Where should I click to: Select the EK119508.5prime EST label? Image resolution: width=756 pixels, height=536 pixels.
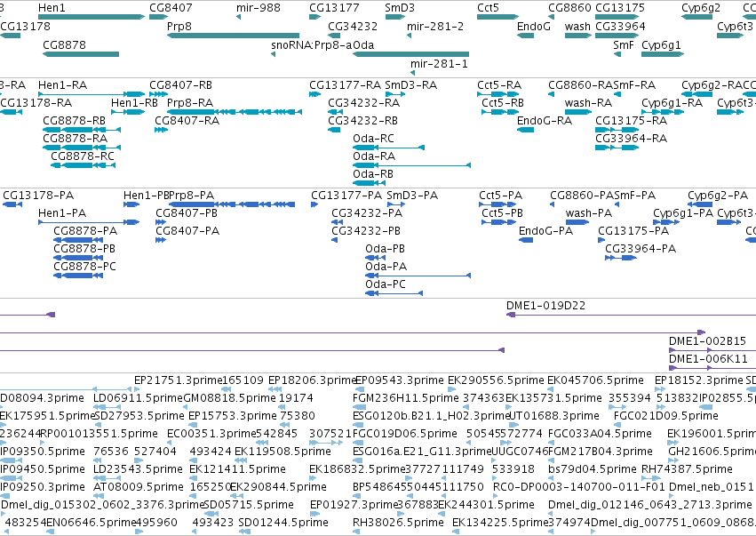pos(283,452)
